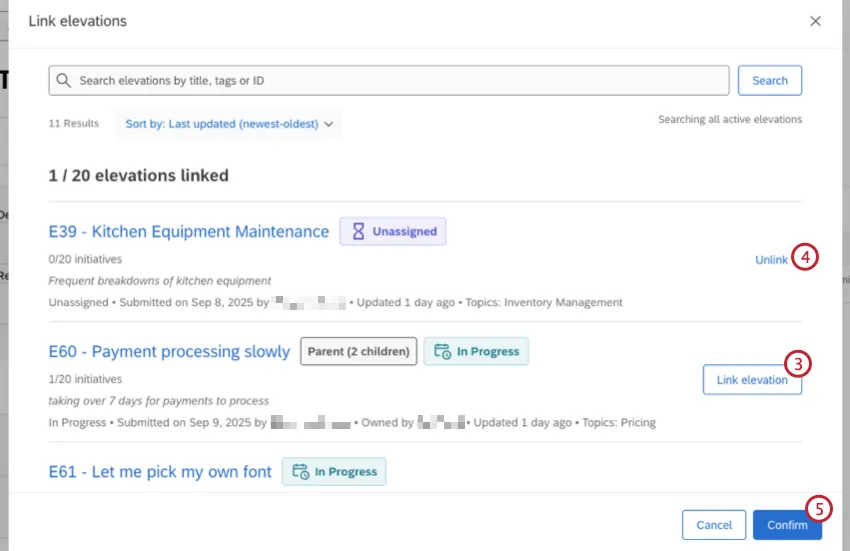Image resolution: width=850 pixels, height=551 pixels.
Task: Click the calendar-clock icon on E61 In Progress badge
Action: 300,472
